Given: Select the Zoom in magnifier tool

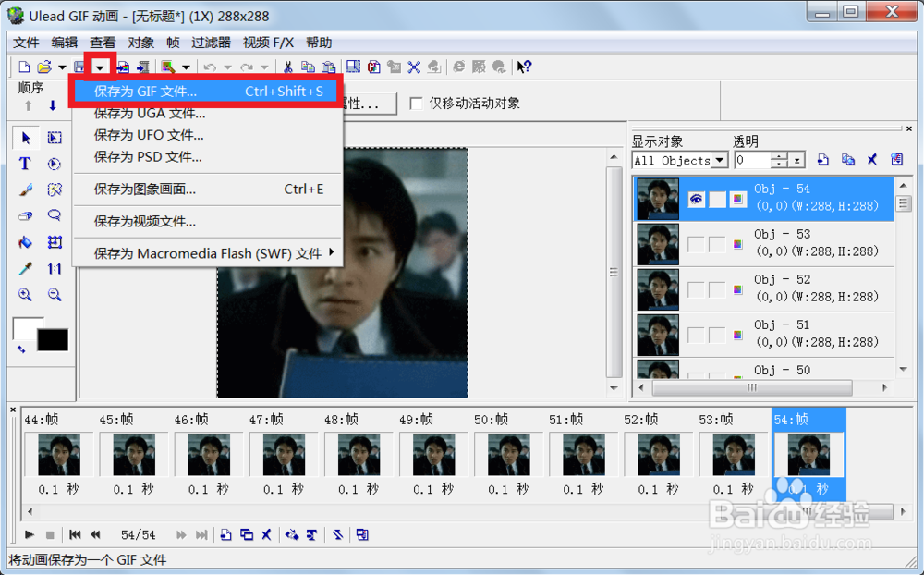Looking at the screenshot, I should pyautogui.click(x=25, y=295).
